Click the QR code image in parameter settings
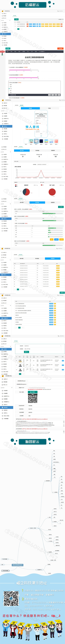The height and width of the screenshot is (644, 65). [33, 398]
